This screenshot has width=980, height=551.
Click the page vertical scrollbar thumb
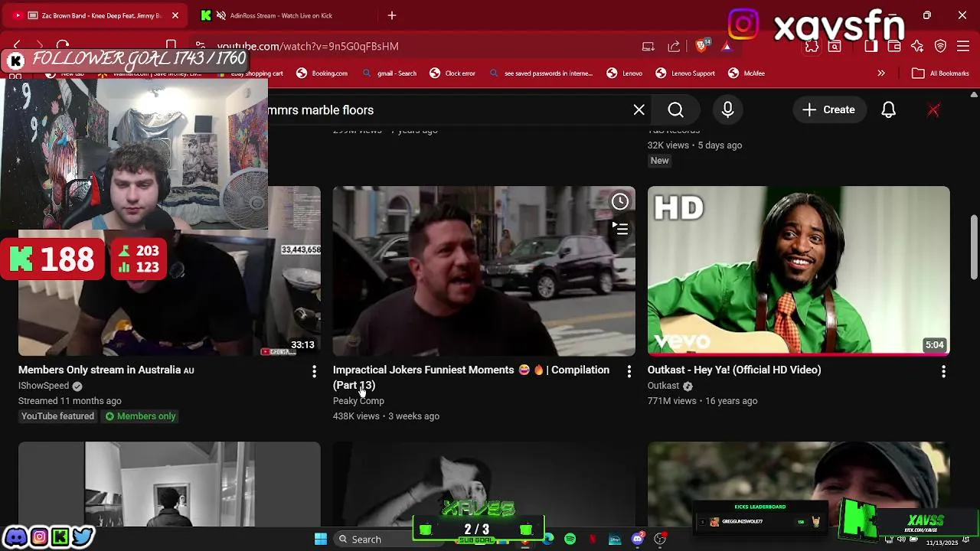point(974,246)
